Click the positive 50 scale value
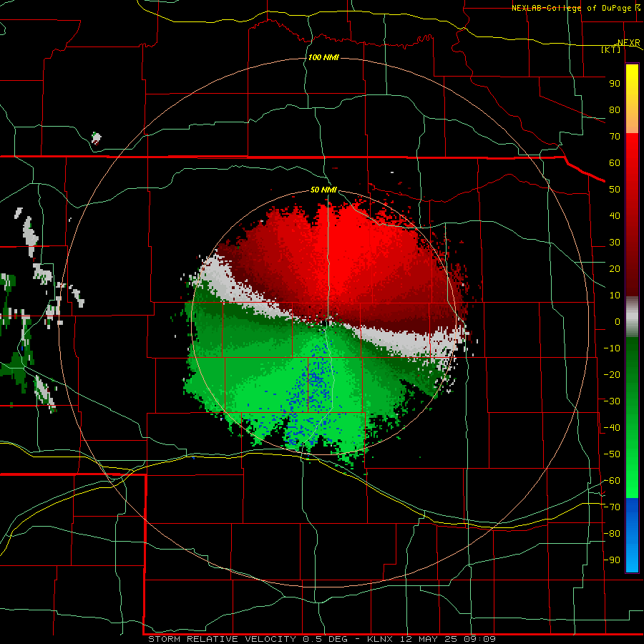Screen dimensions: 644x644 (x=615, y=190)
